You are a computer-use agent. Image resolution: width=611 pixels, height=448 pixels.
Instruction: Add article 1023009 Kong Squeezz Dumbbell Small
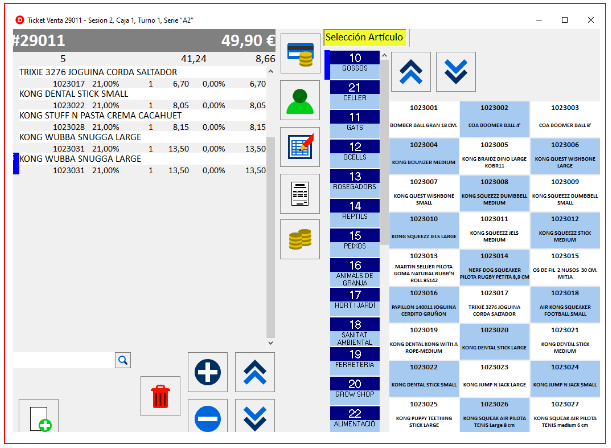[565, 193]
